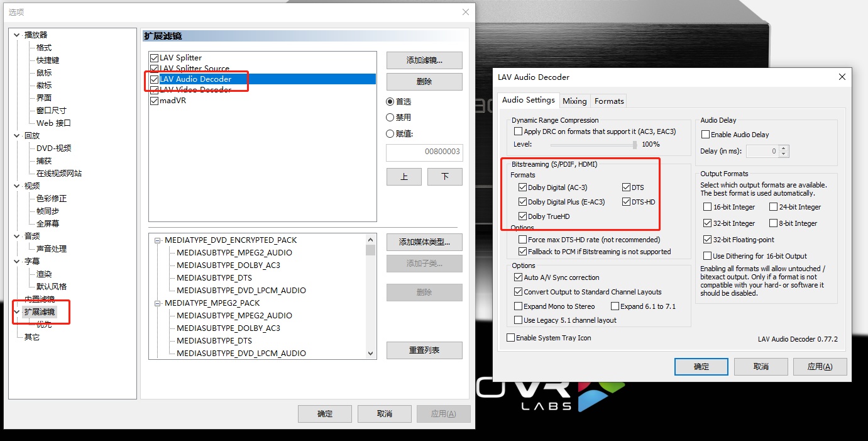Image resolution: width=868 pixels, height=441 pixels.
Task: Uncheck the LAV Splitter filter
Action: pos(155,58)
